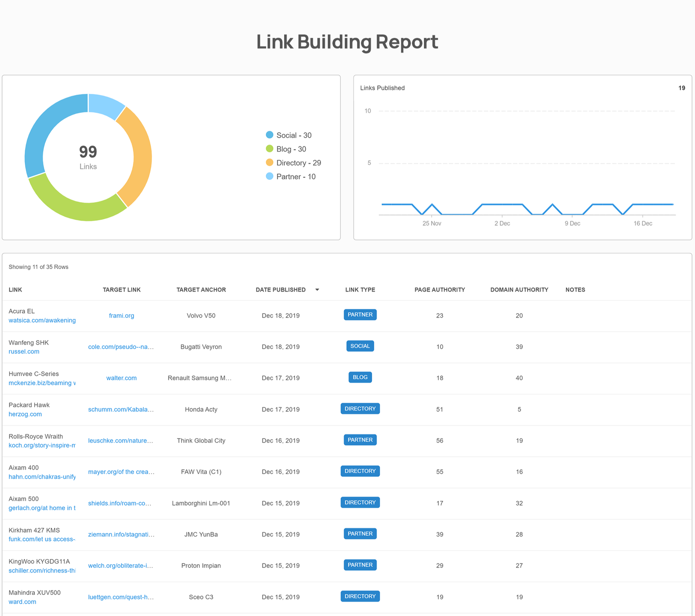Open the cole.com/pseudo target link
Screen dimensions: 695x616
pyautogui.click(x=121, y=347)
